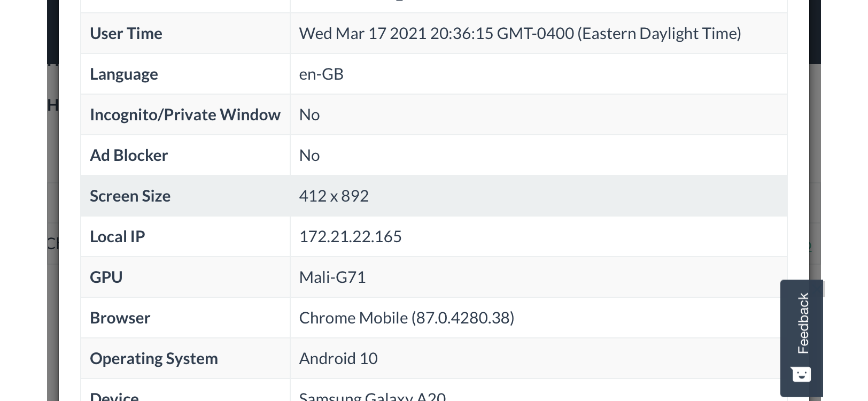Click the Incognito/Private Window label
This screenshot has height=401, width=868.
pyautogui.click(x=185, y=115)
